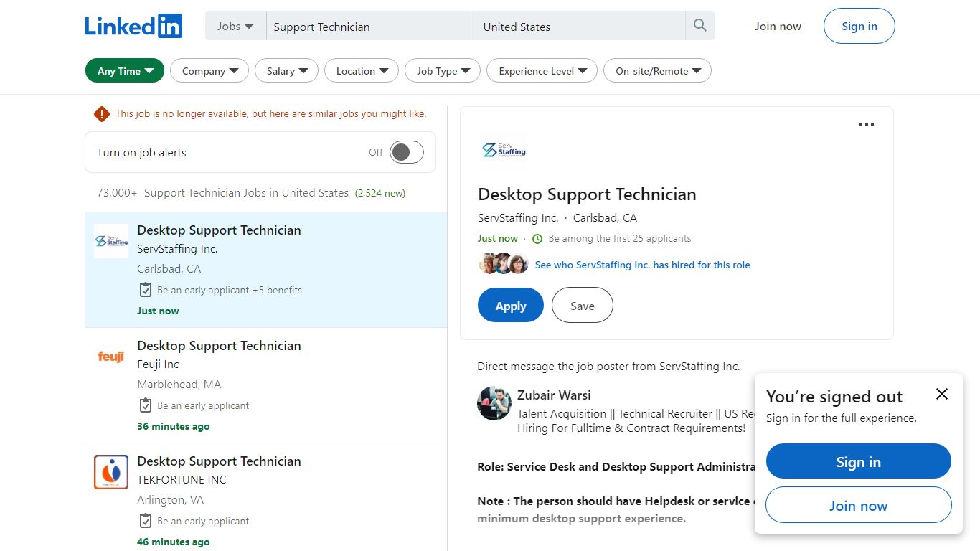
Task: Click the '46 minutes ago' timestamp
Action: 174,542
